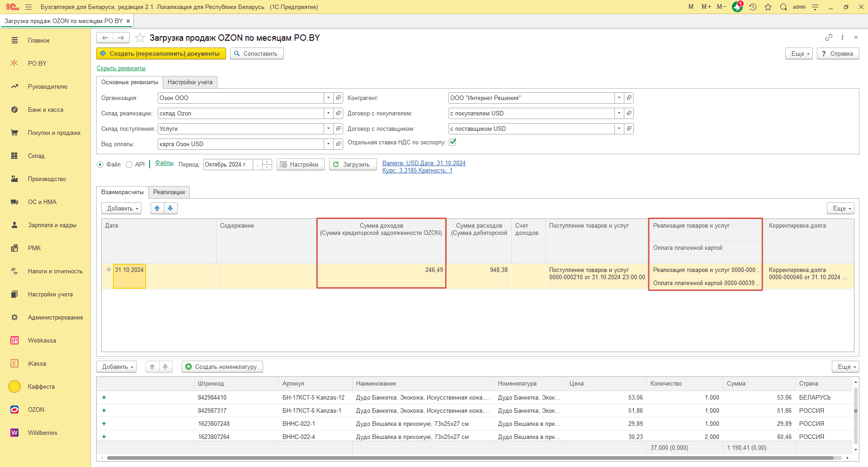Click Файлы link
The height and width of the screenshot is (467, 868).
click(x=164, y=163)
